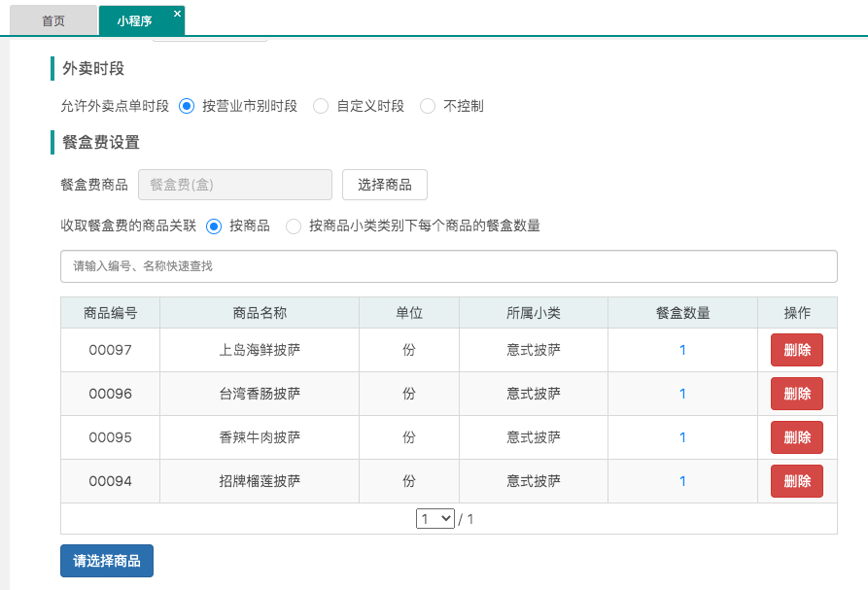
Task: Focus the product search box
Action: pos(448,265)
